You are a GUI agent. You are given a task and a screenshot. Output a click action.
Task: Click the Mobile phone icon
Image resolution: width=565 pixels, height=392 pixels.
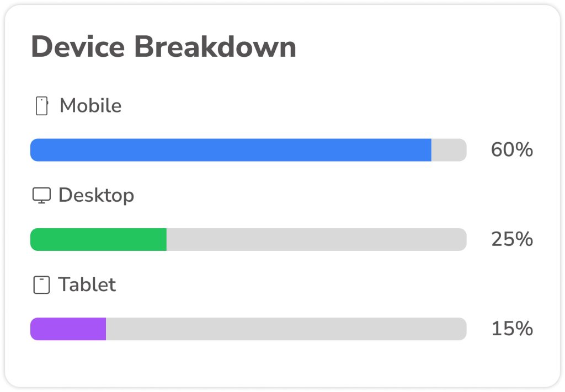(x=42, y=106)
